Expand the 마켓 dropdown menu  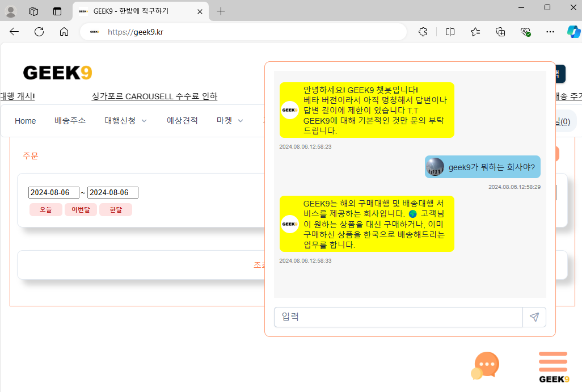coord(230,121)
